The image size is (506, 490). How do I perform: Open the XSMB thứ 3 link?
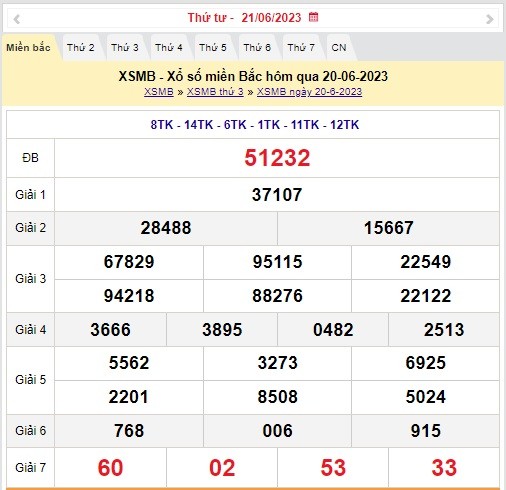tap(215, 92)
